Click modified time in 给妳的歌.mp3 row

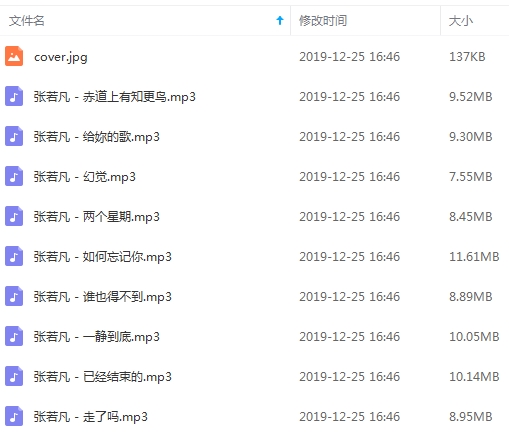coord(350,137)
